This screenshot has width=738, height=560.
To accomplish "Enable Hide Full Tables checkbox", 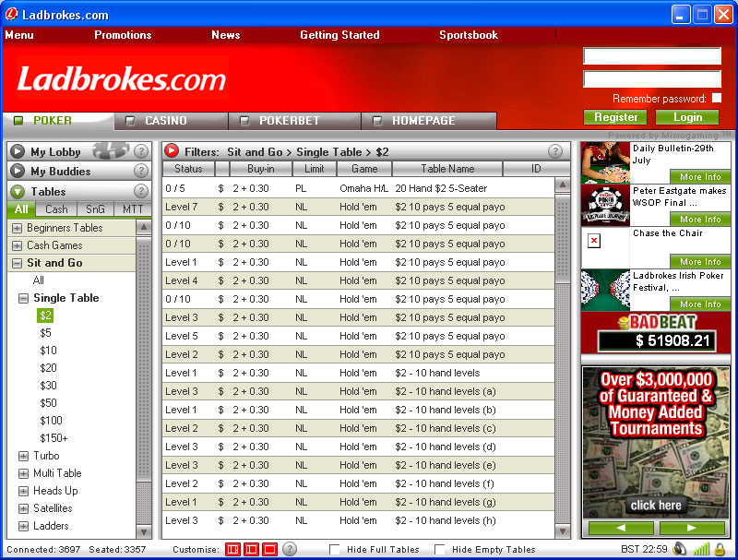I will [334, 549].
